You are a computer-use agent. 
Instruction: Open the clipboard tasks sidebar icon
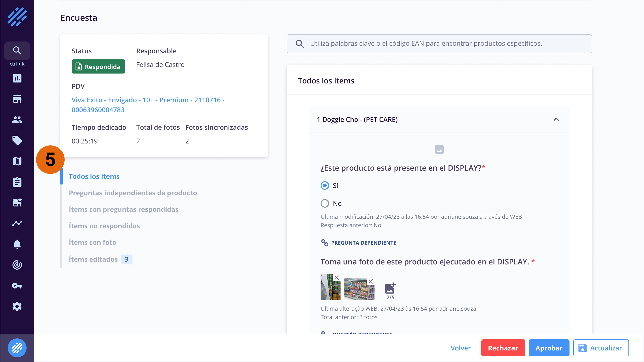(17, 182)
